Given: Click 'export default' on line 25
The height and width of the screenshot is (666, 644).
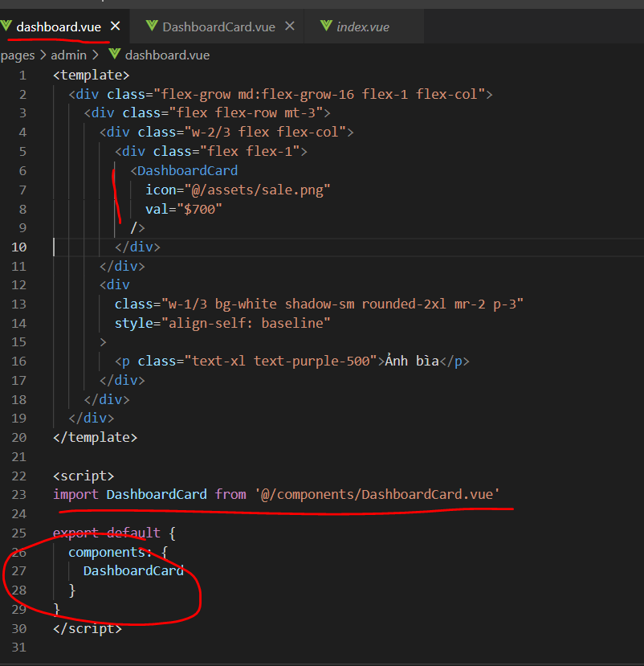Looking at the screenshot, I should (x=107, y=533).
